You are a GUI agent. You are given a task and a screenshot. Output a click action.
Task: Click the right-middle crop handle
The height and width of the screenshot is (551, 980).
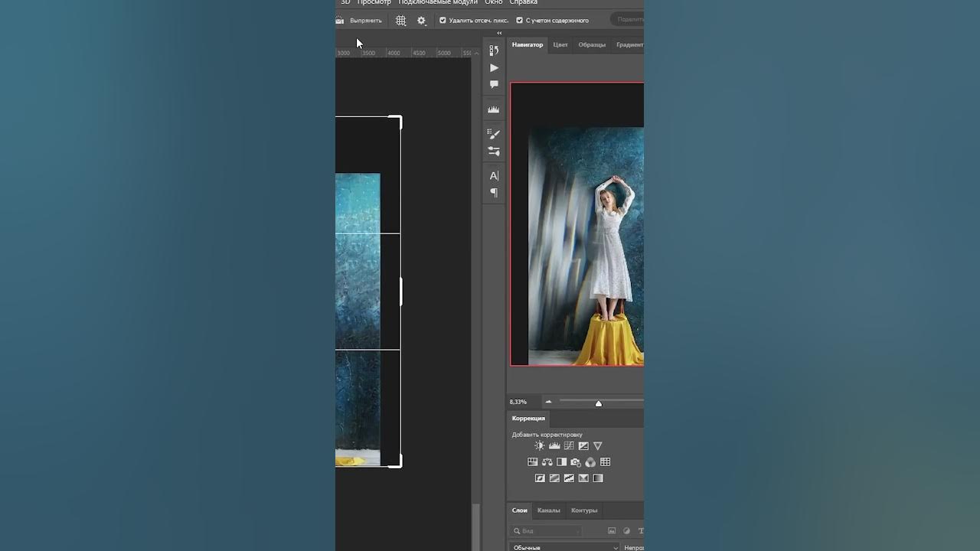400,292
